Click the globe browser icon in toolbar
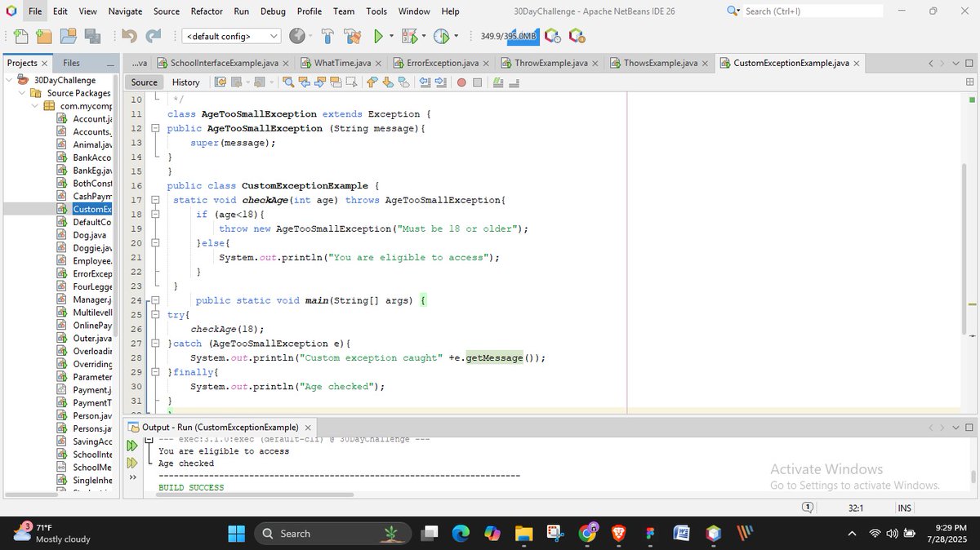The height and width of the screenshot is (550, 980). click(x=297, y=36)
